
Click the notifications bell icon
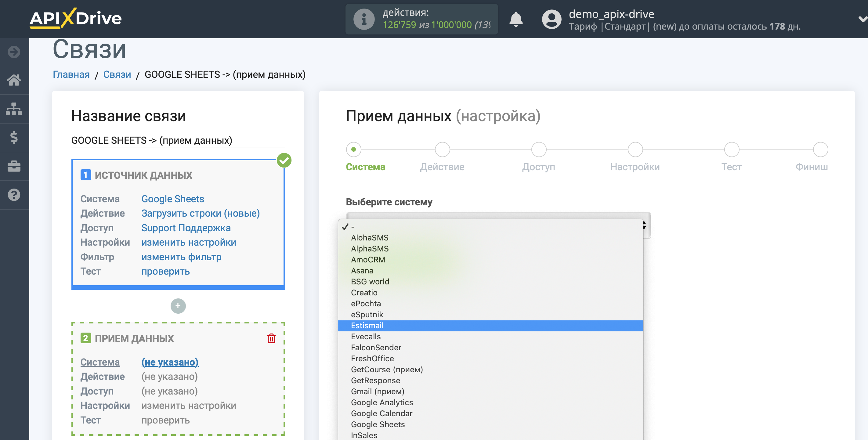pos(515,19)
